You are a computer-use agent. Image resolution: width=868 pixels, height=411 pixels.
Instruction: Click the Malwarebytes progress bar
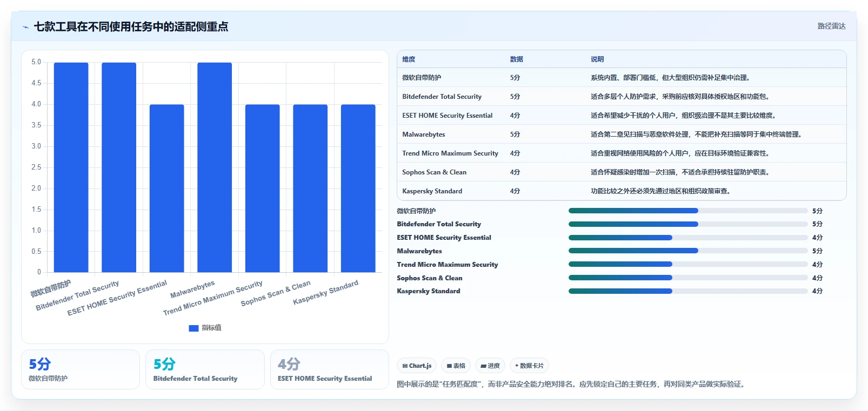tap(688, 251)
